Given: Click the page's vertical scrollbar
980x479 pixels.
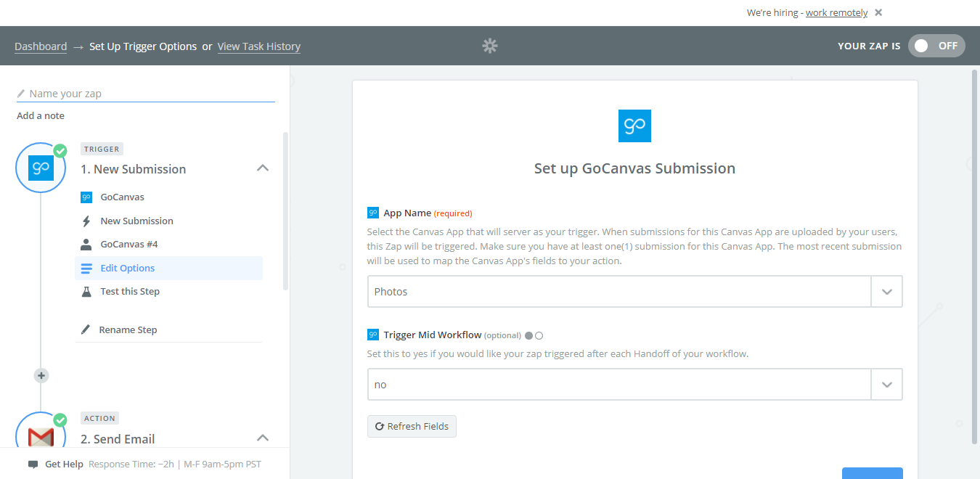Looking at the screenshot, I should point(974,254).
